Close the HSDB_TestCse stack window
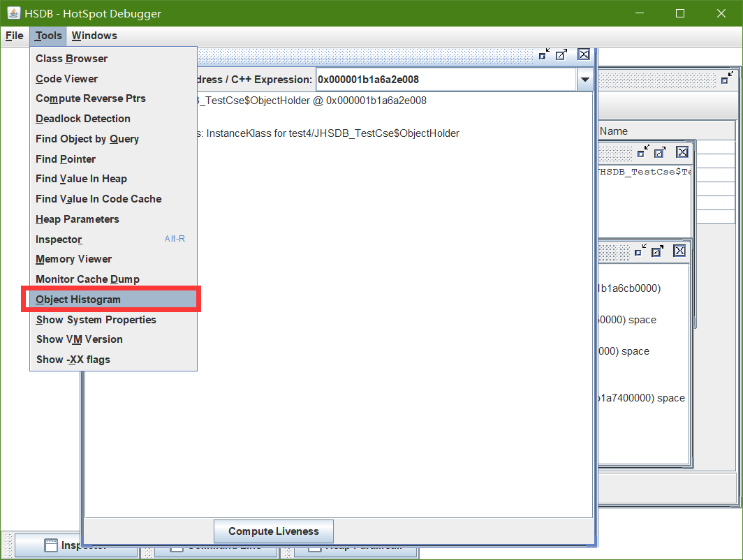This screenshot has height=560, width=743. (682, 152)
